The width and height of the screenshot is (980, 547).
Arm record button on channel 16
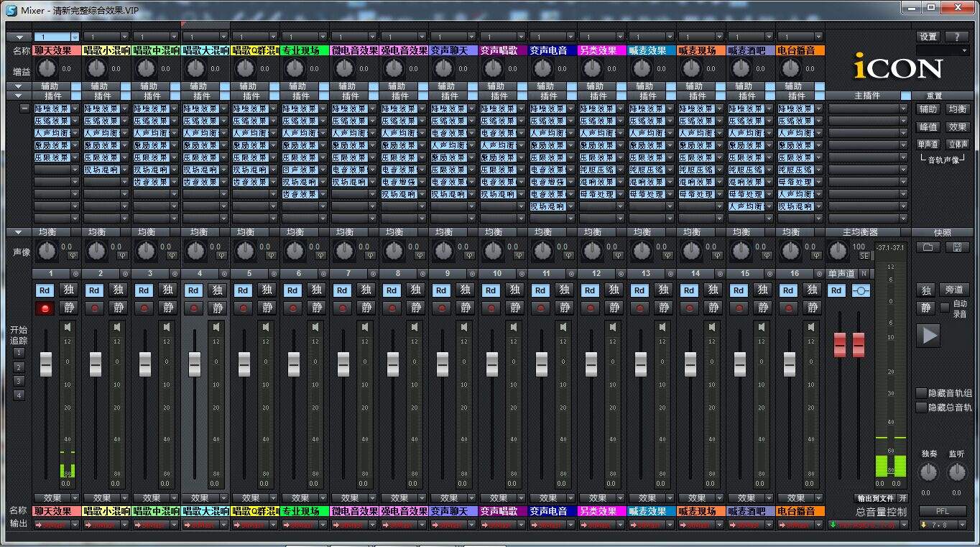[790, 308]
